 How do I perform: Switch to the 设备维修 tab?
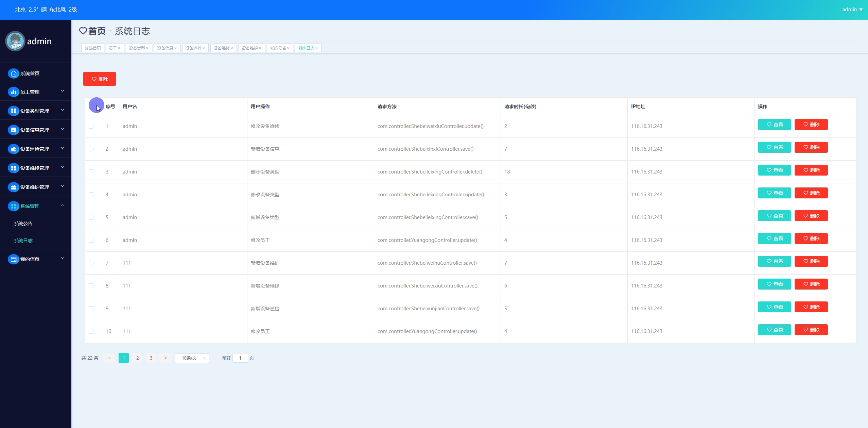click(x=221, y=48)
